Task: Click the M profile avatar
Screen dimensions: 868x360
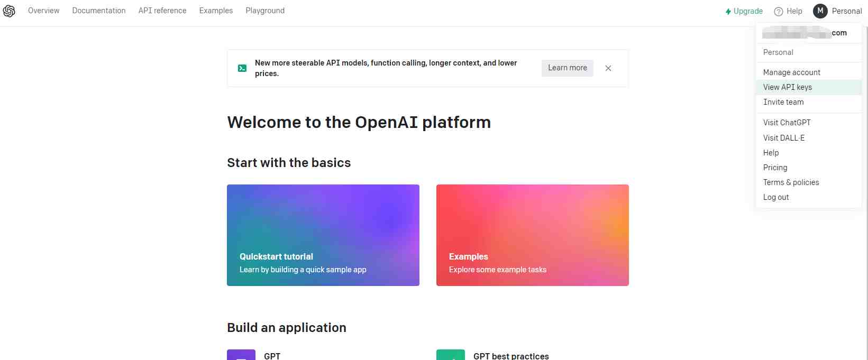Action: 820,11
